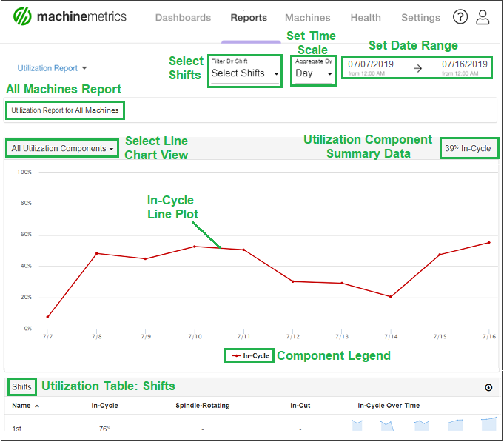The image size is (504, 442).
Task: Go to the Machines tab
Action: coord(308,17)
